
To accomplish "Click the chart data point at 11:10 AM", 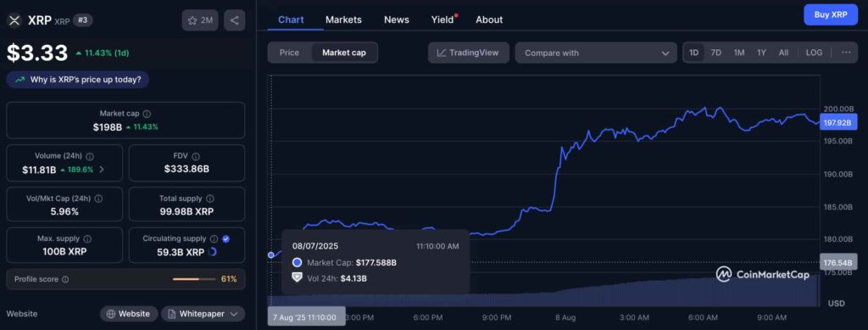I will pos(270,254).
